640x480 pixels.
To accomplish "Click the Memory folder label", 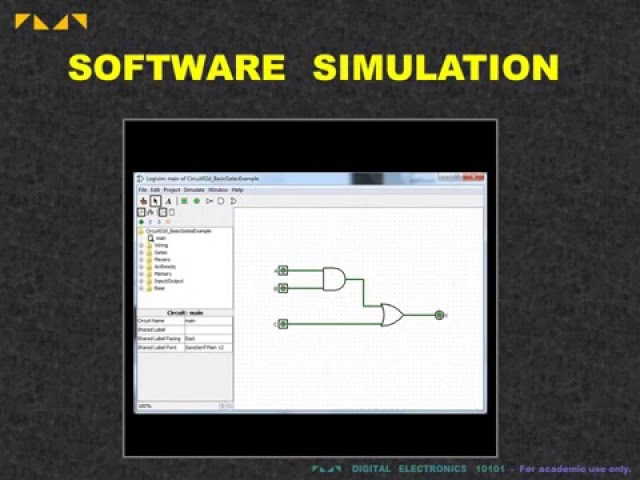I will (x=163, y=274).
